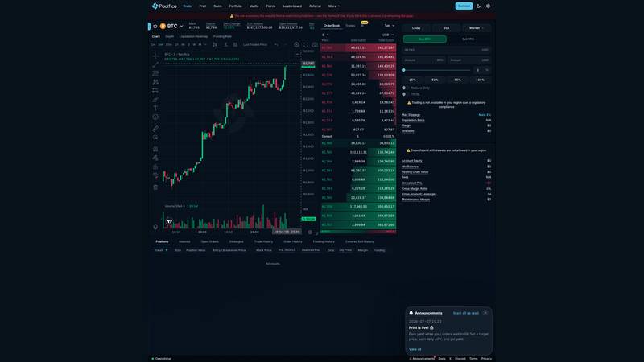Open the BTC market pair dropdown
The width and height of the screenshot is (644, 362).
(x=171, y=26)
